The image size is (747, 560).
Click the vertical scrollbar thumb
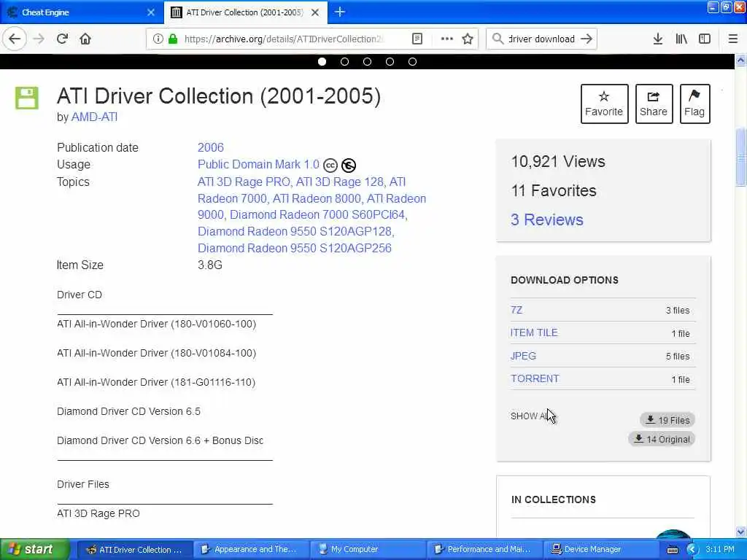tap(740, 157)
